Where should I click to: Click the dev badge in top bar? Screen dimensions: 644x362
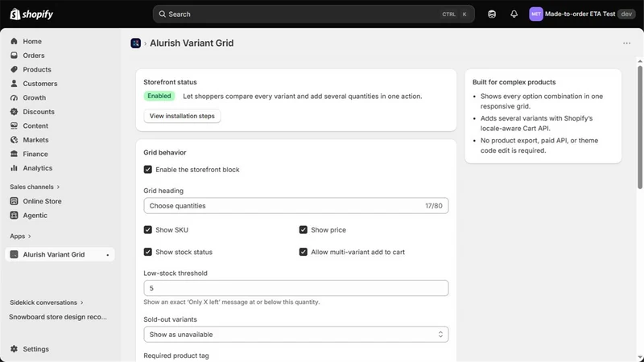click(626, 14)
